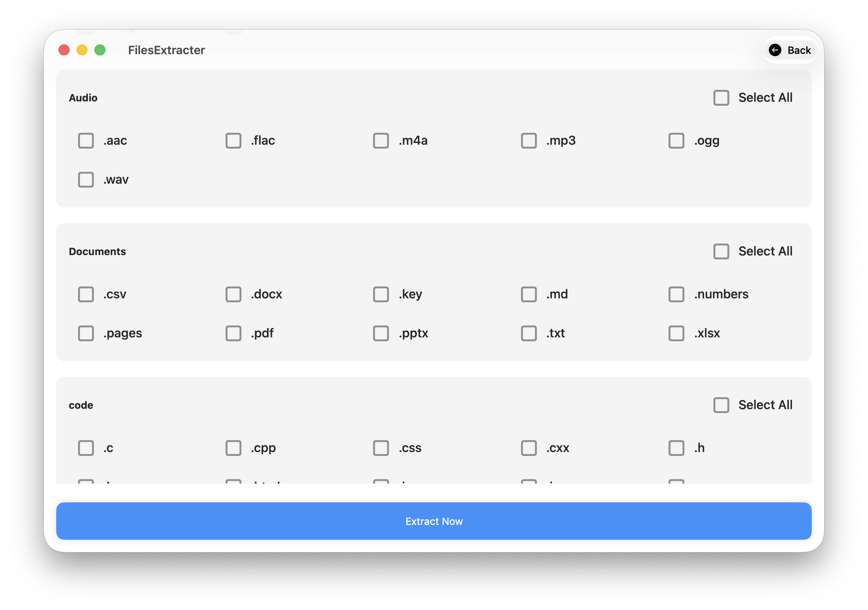Select the .md markdown checkbox
The width and height of the screenshot is (868, 610).
tap(529, 294)
